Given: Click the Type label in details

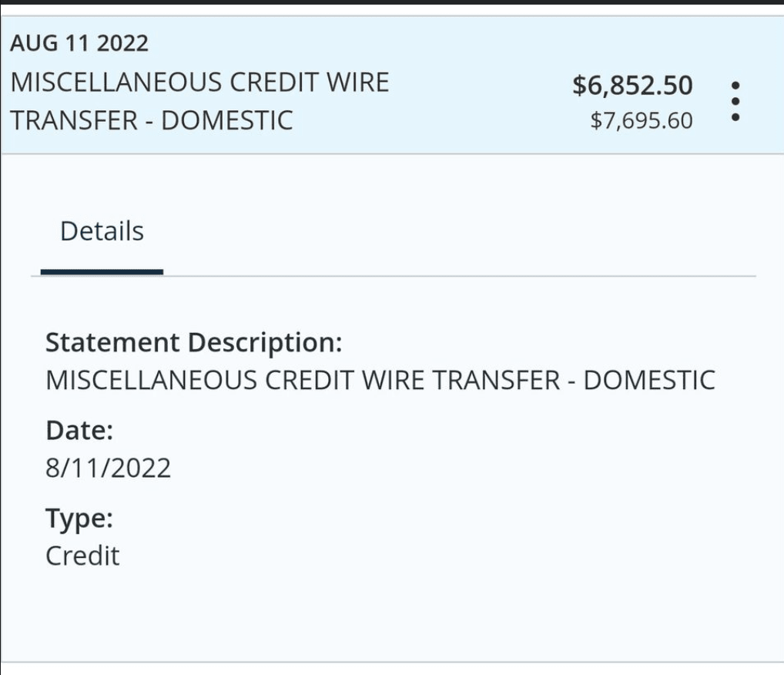Looking at the screenshot, I should tap(79, 519).
